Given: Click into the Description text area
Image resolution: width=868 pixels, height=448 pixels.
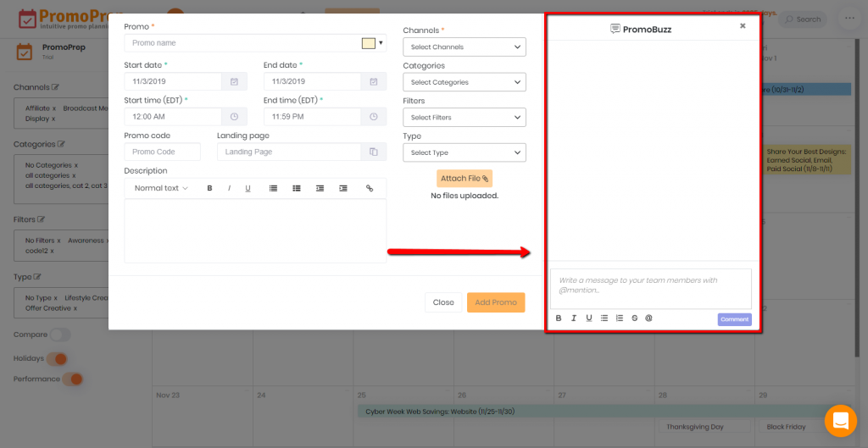Looking at the screenshot, I should click(255, 230).
